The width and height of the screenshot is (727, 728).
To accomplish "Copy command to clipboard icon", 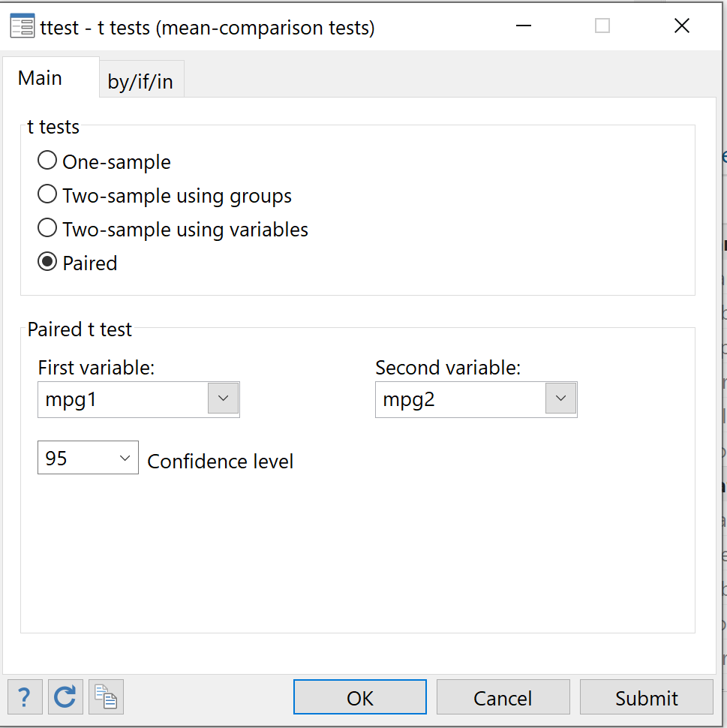I will 106,697.
